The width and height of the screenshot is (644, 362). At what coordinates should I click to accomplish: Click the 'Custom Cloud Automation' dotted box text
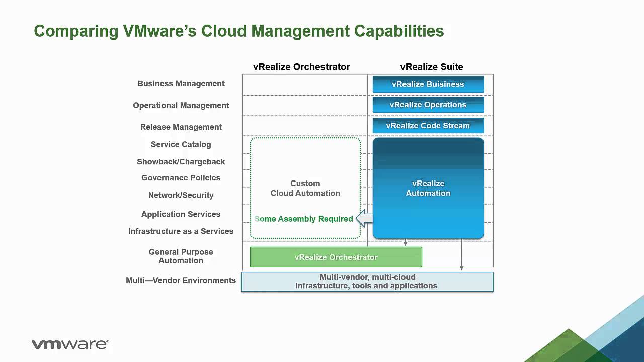(305, 188)
